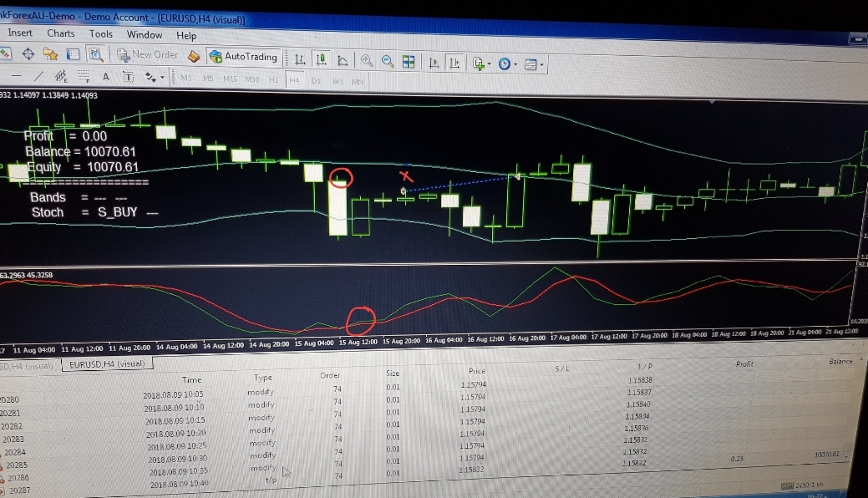This screenshot has width=868, height=498.
Task: Switch chart to candlesticks view
Action: (x=321, y=60)
